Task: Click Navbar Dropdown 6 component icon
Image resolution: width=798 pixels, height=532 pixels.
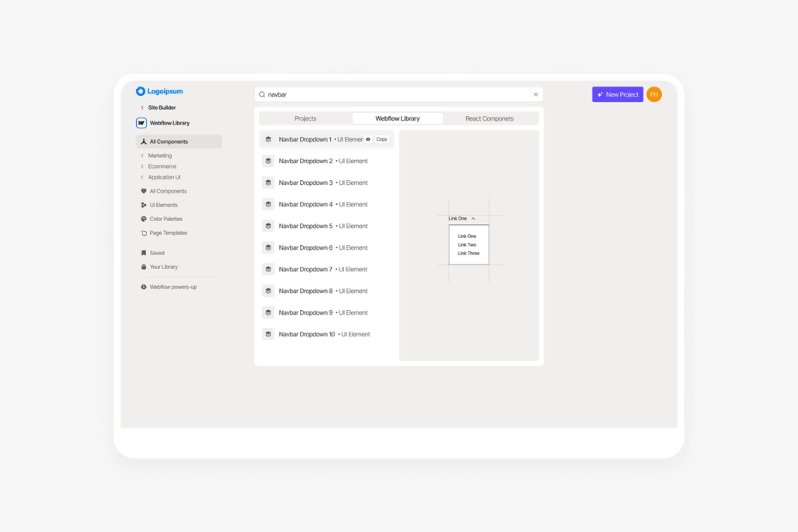Action: (268, 247)
